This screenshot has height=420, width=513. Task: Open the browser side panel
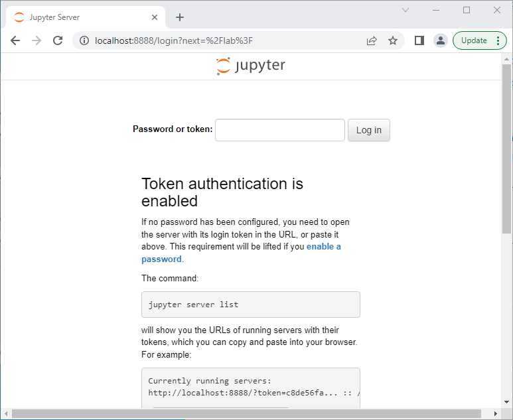(x=419, y=40)
